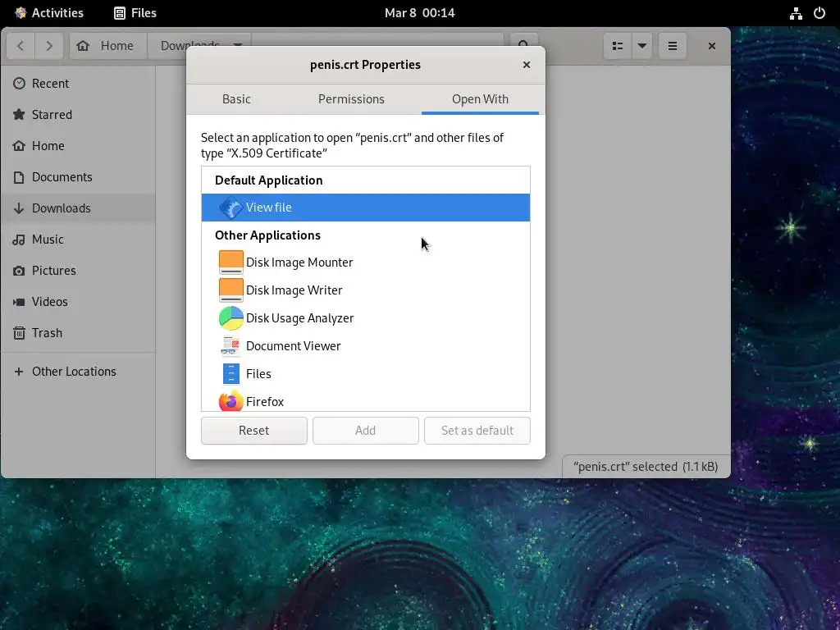Open the Files hamburger menu
The width and height of the screenshot is (840, 630).
click(x=673, y=46)
